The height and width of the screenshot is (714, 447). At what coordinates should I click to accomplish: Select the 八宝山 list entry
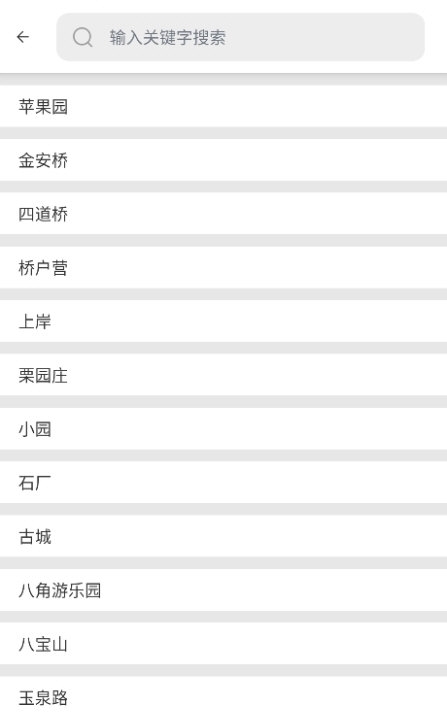224,643
